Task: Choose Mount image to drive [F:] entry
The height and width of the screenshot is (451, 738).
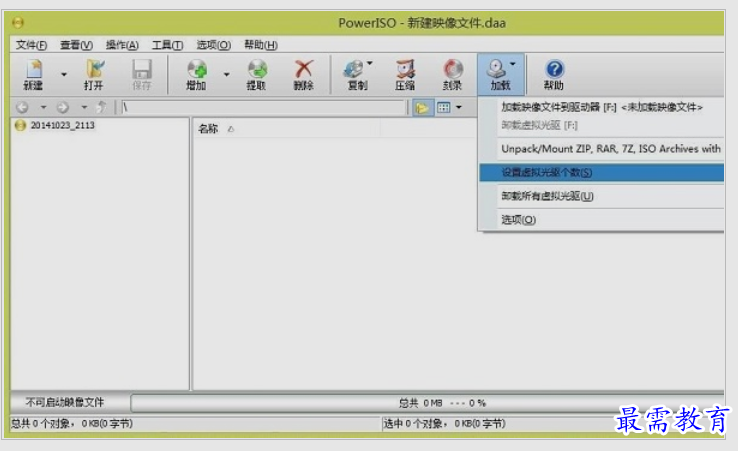Action: point(602,107)
